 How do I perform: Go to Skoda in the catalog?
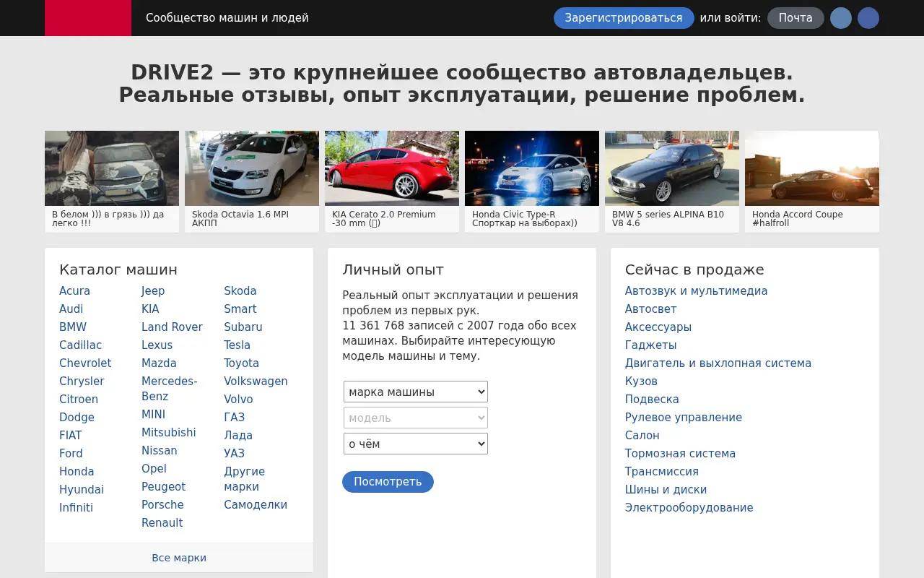240,291
